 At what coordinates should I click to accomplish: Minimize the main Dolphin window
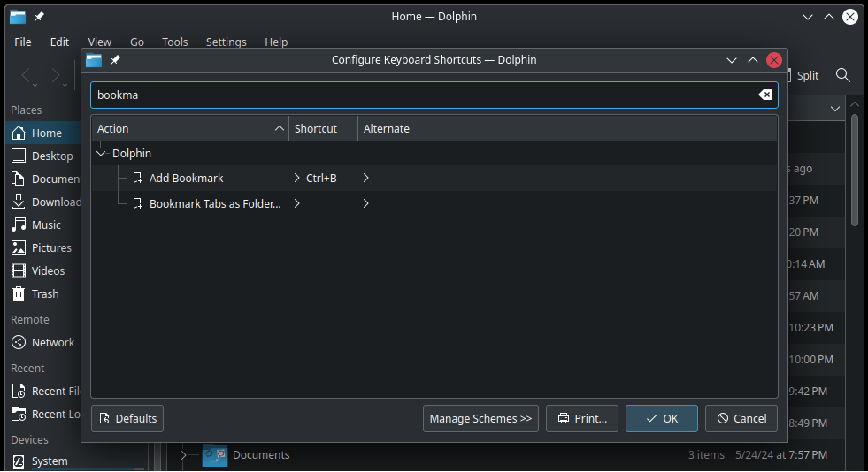[x=808, y=17]
